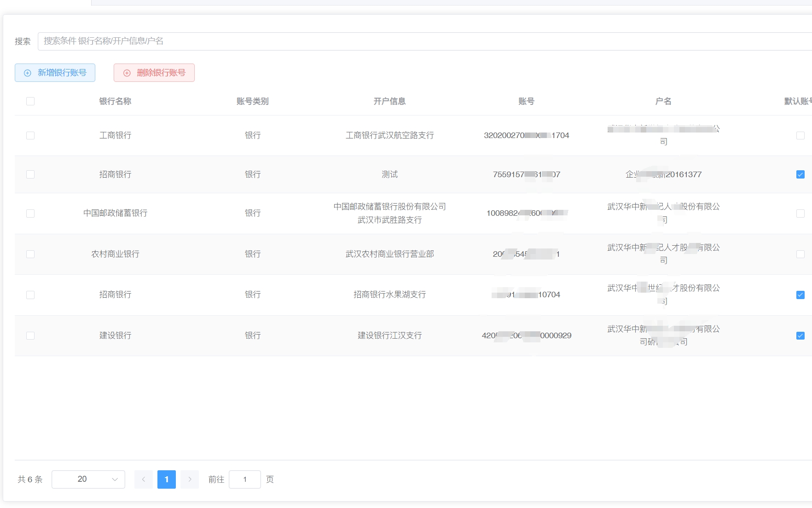Uncheck default account for 建设银行 row
The width and height of the screenshot is (812, 508).
(800, 336)
